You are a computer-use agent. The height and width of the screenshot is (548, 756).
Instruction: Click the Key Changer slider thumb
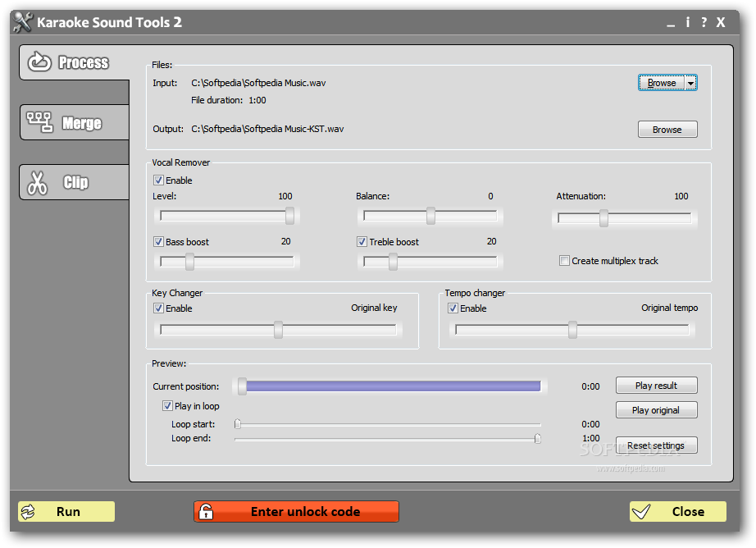278,330
